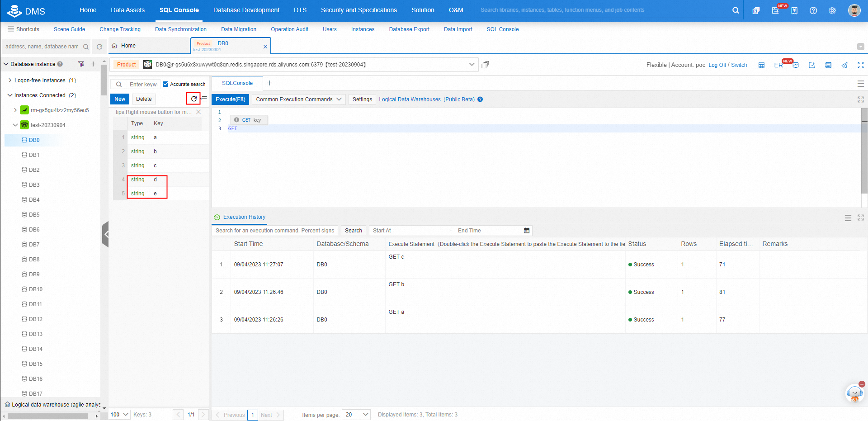Close the DB0 console tab

(265, 47)
